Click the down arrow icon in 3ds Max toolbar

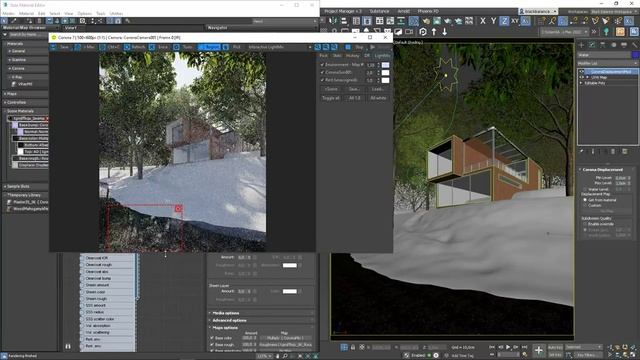point(444,31)
